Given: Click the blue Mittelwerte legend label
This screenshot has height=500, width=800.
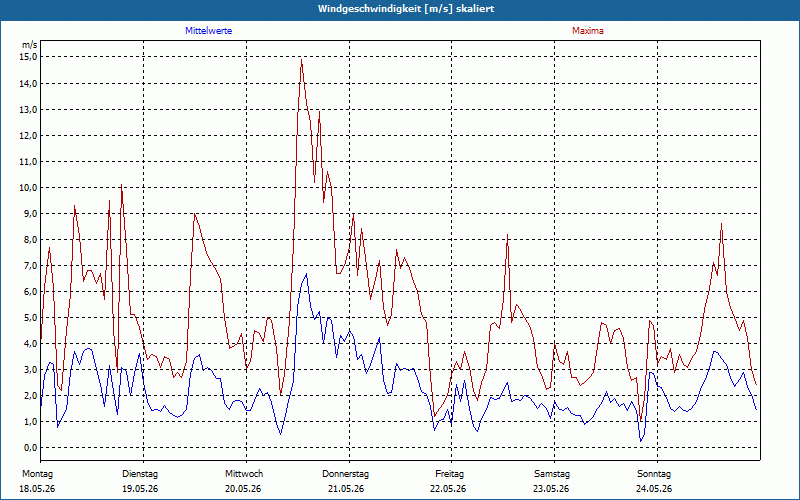Looking at the screenshot, I should 209,31.
